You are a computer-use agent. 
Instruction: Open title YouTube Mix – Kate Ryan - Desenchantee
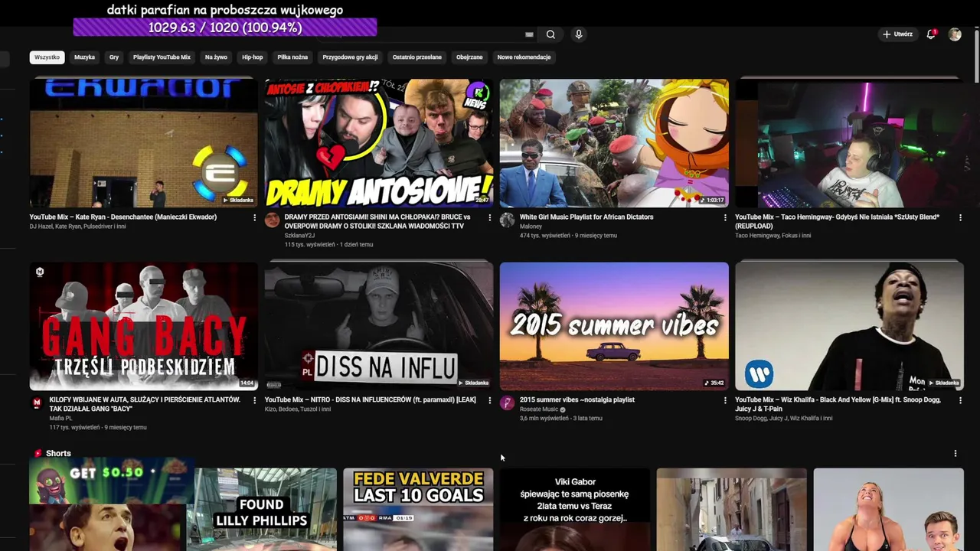(123, 217)
